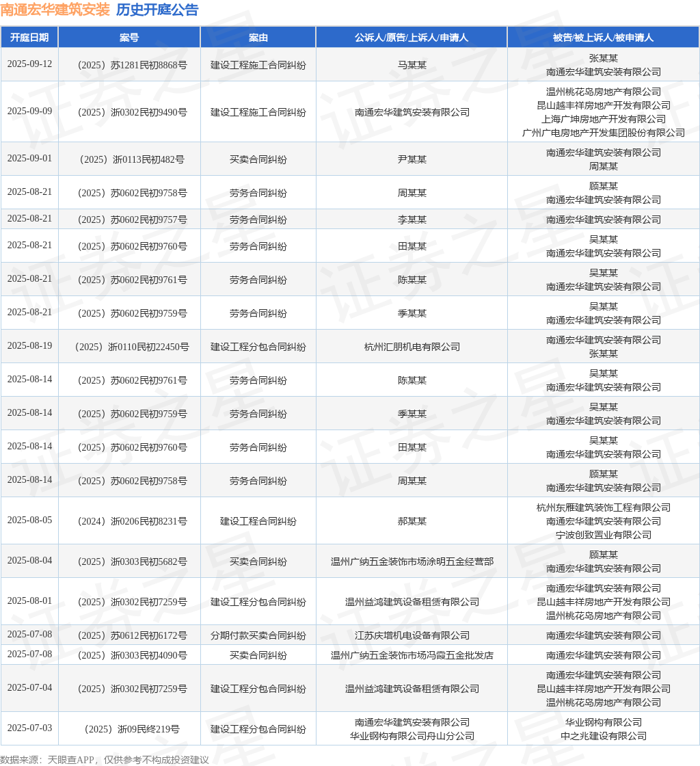Image resolution: width=700 pixels, height=766 pixels.
Task: Select the date 2025-08-19
Action: [x=30, y=345]
